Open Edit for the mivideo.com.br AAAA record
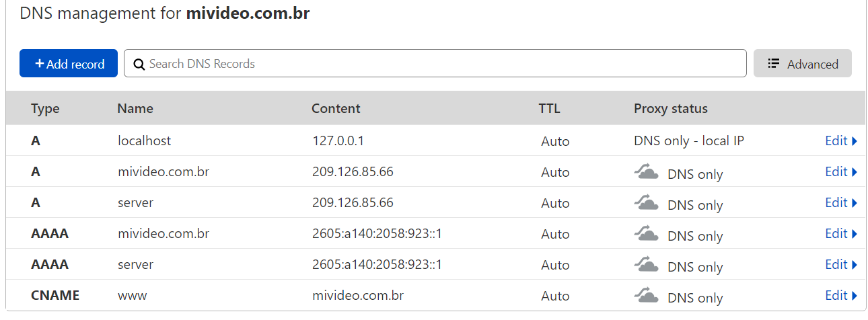The width and height of the screenshot is (868, 320). pos(841,234)
